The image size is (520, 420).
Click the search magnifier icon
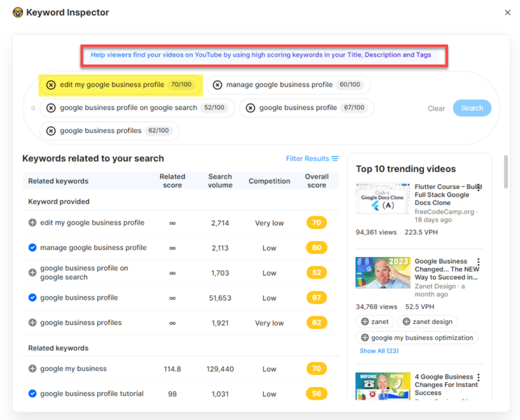coord(33,108)
